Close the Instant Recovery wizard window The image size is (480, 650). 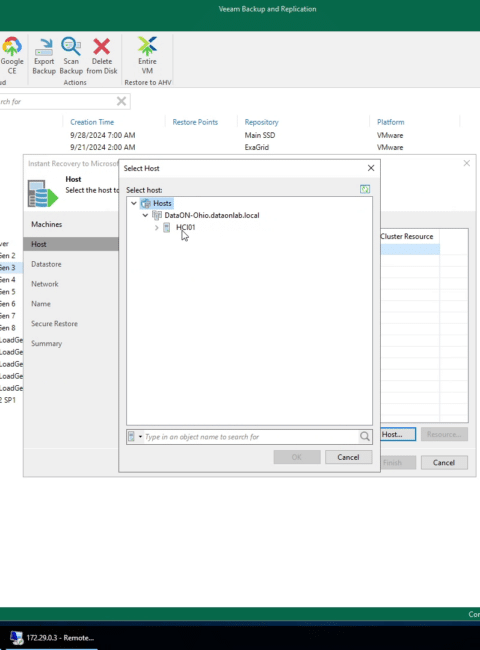(467, 163)
